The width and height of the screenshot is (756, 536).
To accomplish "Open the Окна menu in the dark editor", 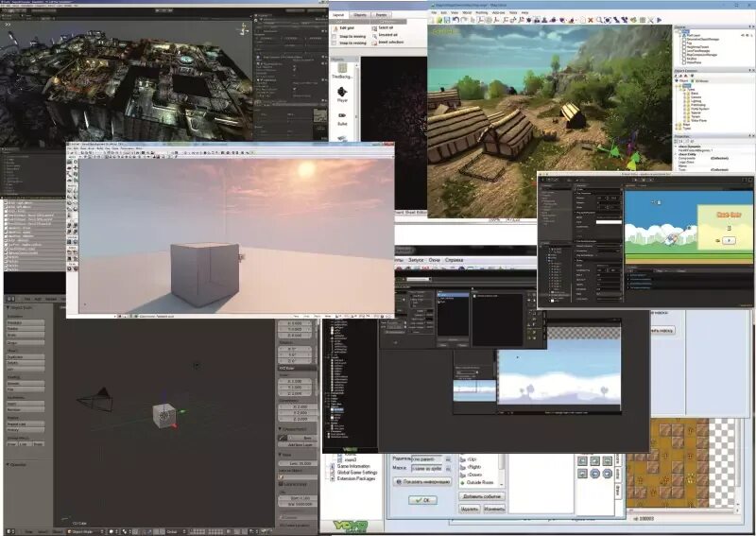I will 434,260.
